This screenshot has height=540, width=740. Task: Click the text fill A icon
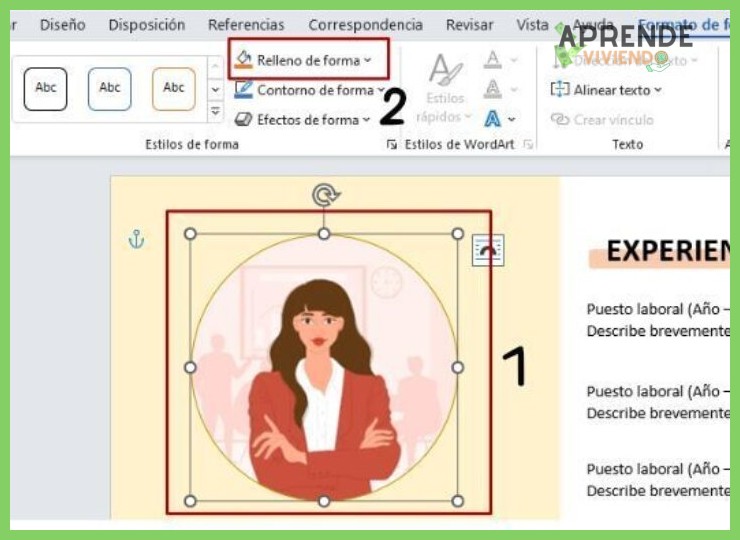point(492,59)
